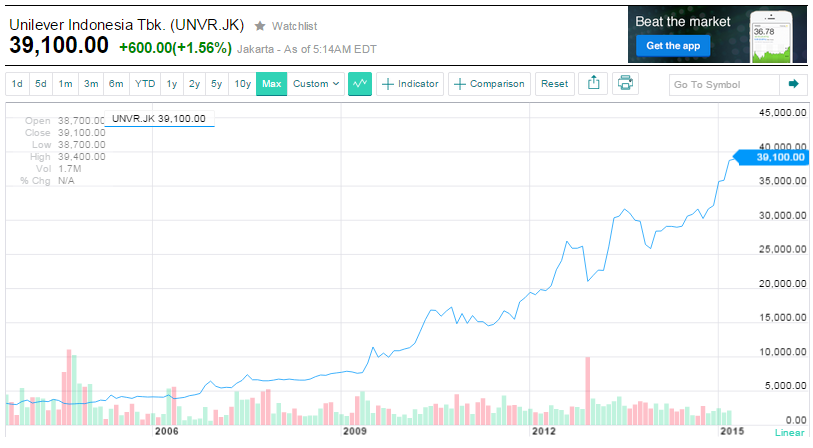
Task: Click the 15,000.00 y-axis label
Action: coord(782,317)
